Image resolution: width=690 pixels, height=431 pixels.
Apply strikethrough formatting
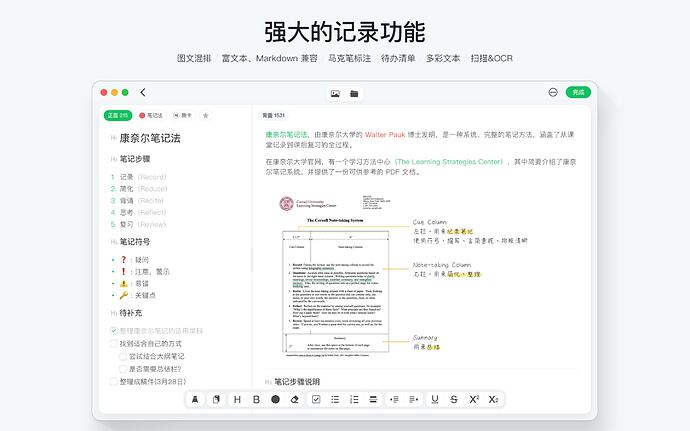454,399
